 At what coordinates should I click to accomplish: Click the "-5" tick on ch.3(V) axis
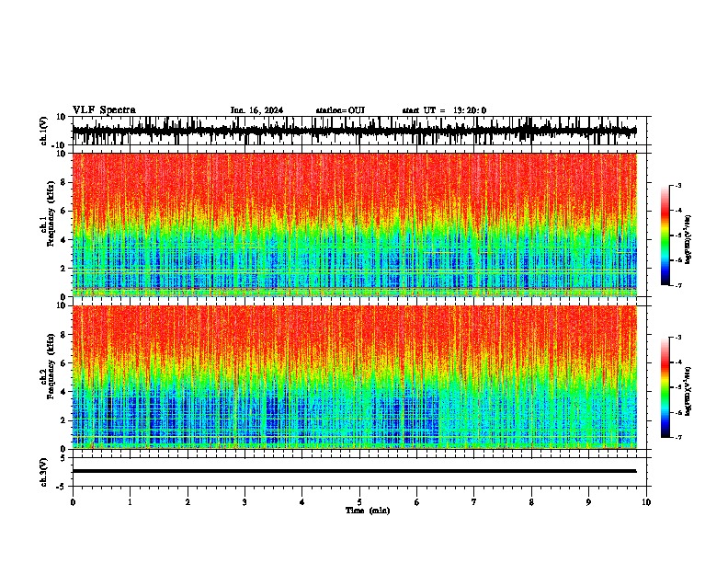[63, 487]
